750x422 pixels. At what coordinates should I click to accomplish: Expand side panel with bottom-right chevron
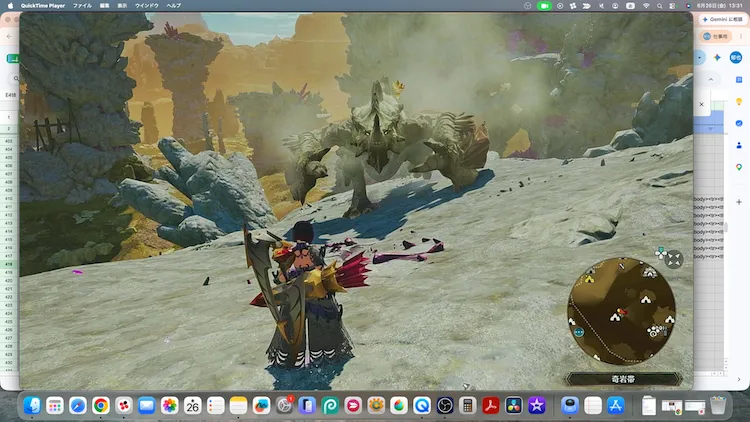pos(739,379)
